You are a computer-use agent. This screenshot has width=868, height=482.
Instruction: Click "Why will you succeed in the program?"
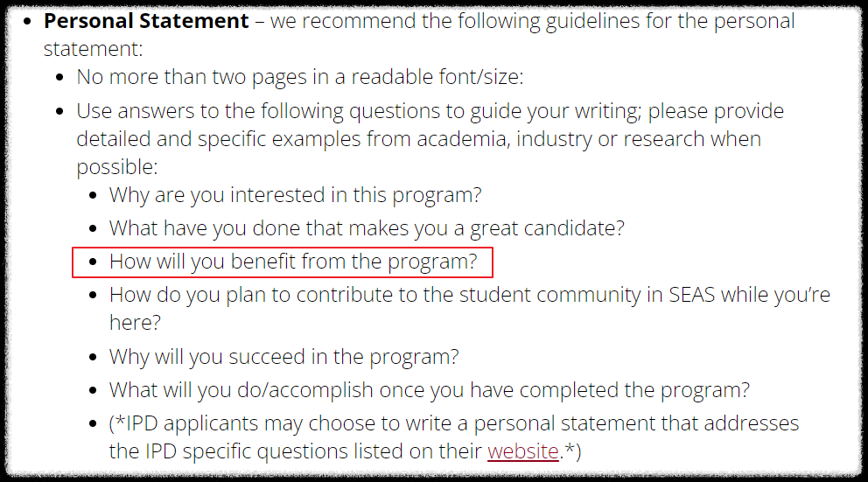click(284, 357)
